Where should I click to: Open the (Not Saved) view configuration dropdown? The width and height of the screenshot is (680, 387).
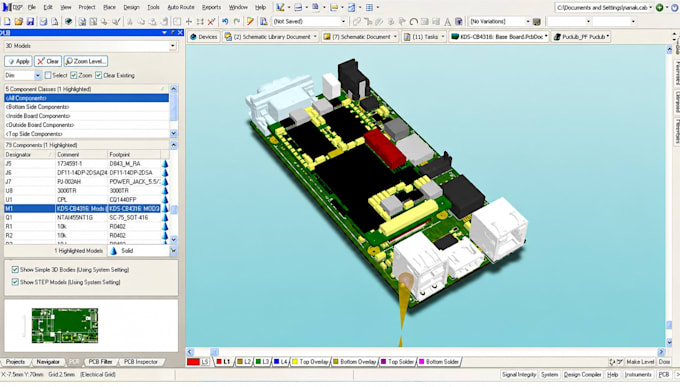click(343, 21)
